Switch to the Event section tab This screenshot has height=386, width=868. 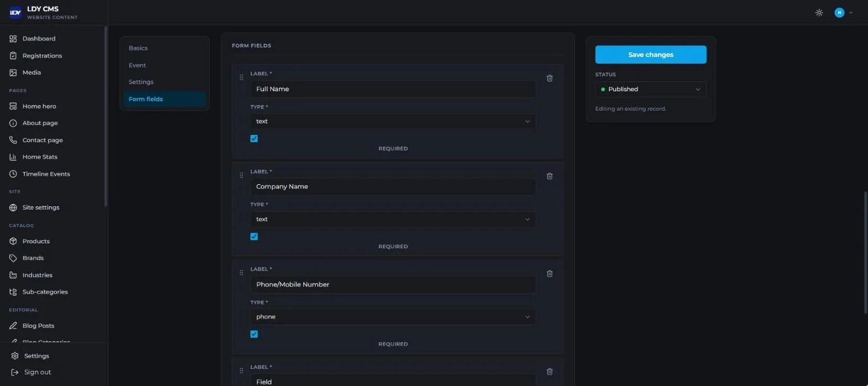point(164,65)
